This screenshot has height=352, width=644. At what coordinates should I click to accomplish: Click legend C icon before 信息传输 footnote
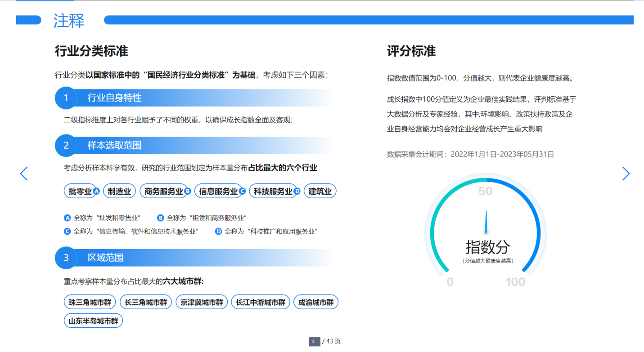point(68,232)
